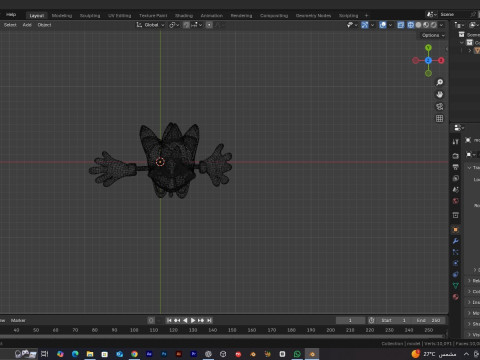Click the red X axis on navigation gizmo

point(441,60)
